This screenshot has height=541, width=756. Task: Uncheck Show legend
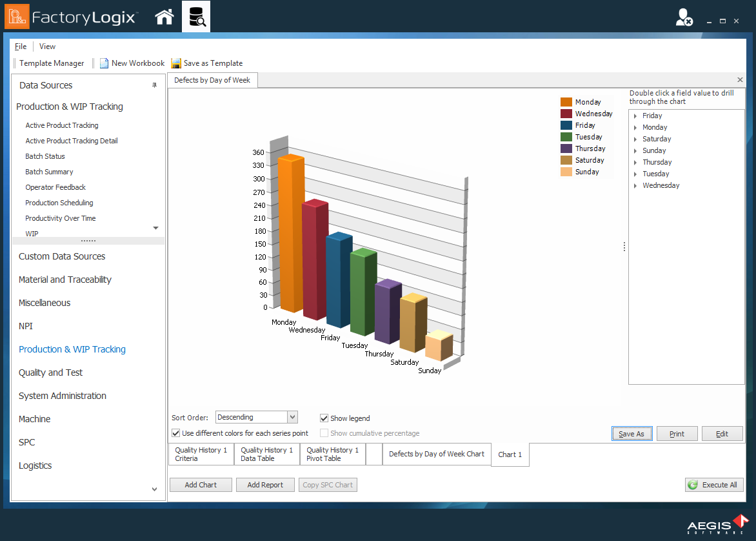(x=324, y=418)
